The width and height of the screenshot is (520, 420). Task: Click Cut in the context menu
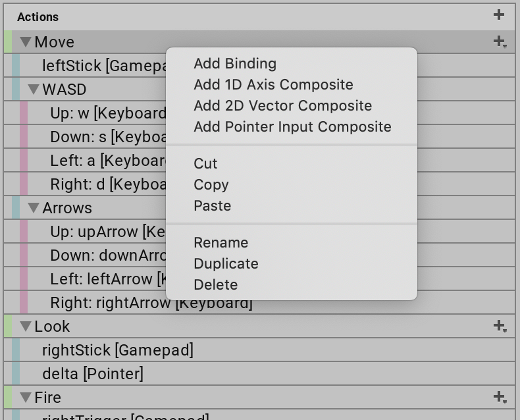point(205,164)
